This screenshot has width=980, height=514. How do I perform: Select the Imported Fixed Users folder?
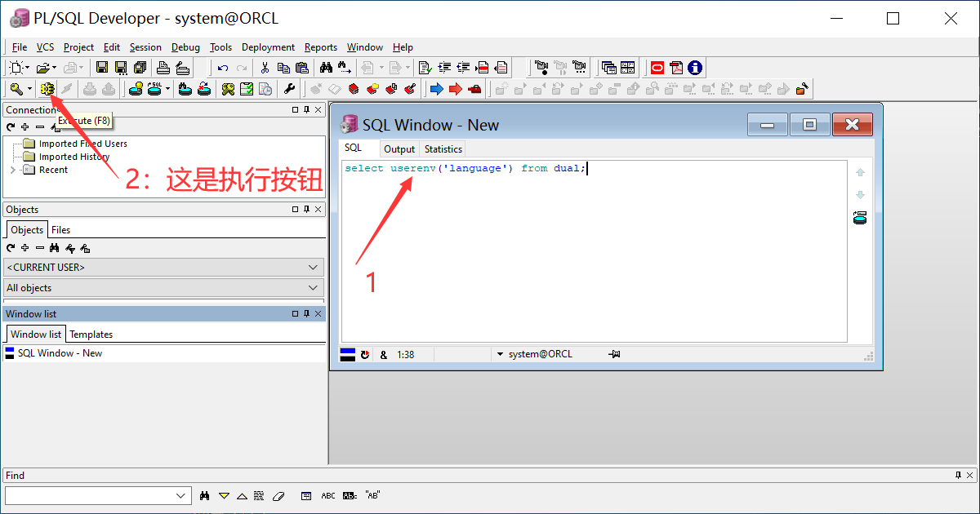[75, 144]
